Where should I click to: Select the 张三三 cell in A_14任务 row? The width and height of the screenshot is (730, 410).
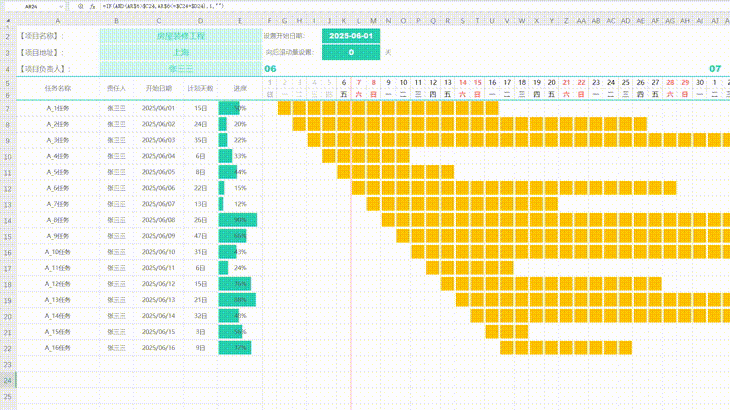(116, 316)
